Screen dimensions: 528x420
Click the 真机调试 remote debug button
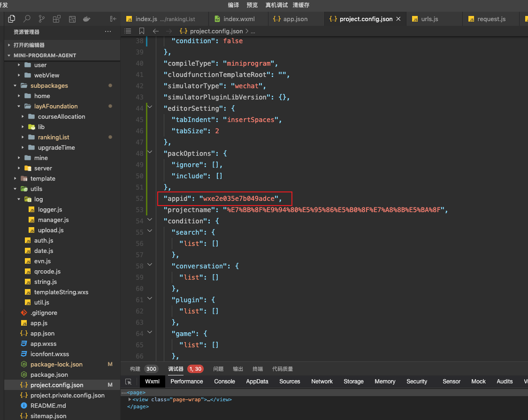coord(276,5)
